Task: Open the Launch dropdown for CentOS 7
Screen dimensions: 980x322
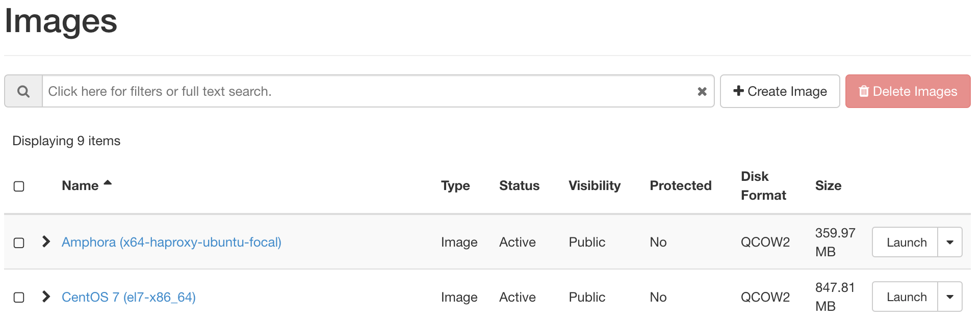Action: click(950, 297)
